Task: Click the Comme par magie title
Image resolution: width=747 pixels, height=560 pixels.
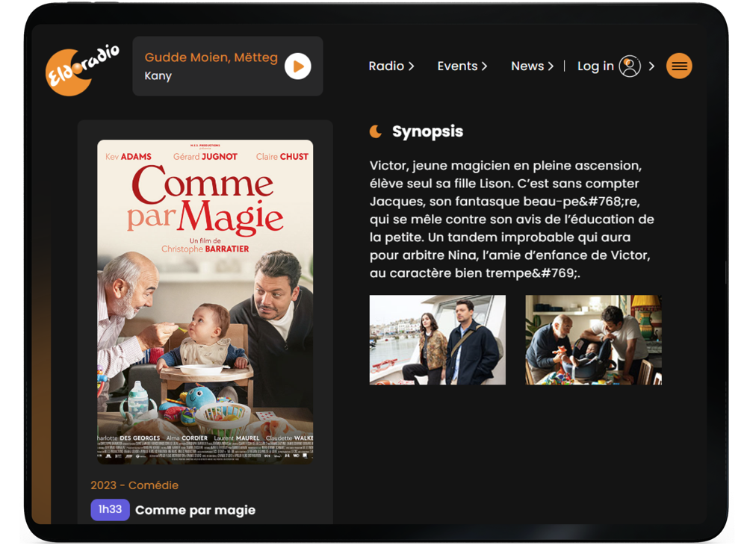Action: click(195, 510)
